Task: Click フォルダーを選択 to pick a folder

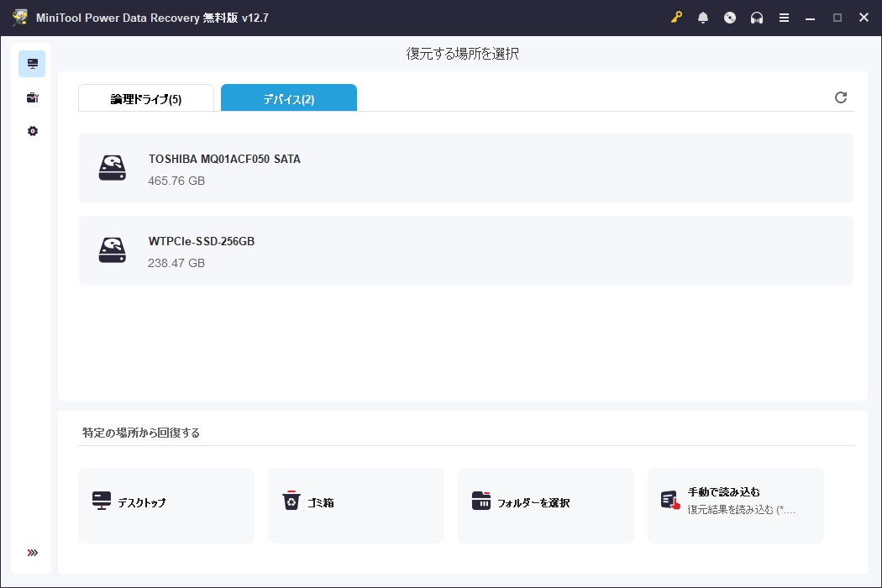Action: (x=546, y=506)
